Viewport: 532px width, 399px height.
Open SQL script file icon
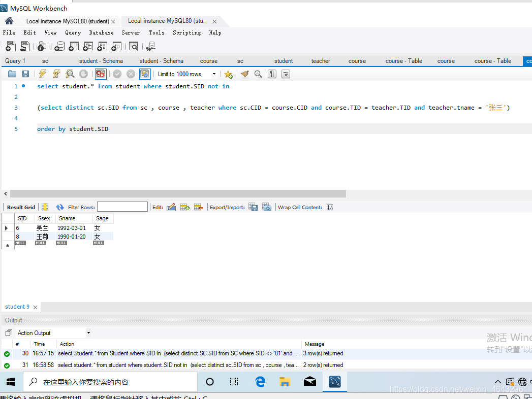pos(25,46)
